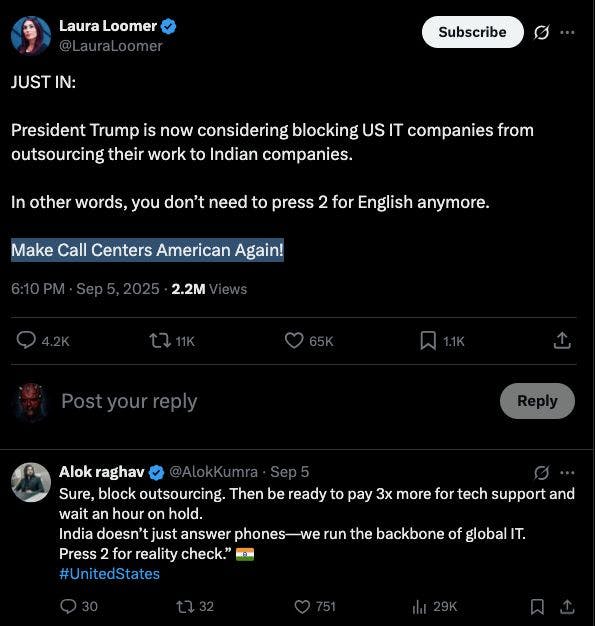Click Grok icon on Alok raghav's reply
This screenshot has height=626, width=595.
pyautogui.click(x=541, y=473)
